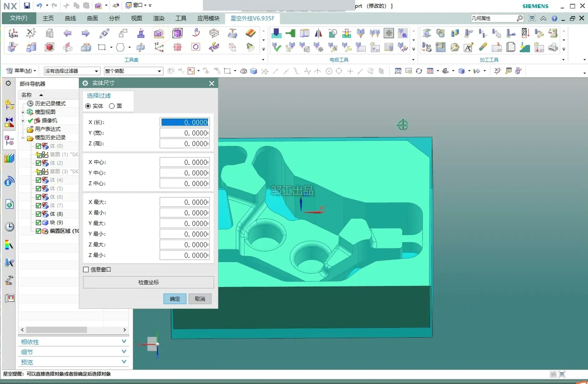Click the 确定 button
Screen dimensions: 588x384
175,299
